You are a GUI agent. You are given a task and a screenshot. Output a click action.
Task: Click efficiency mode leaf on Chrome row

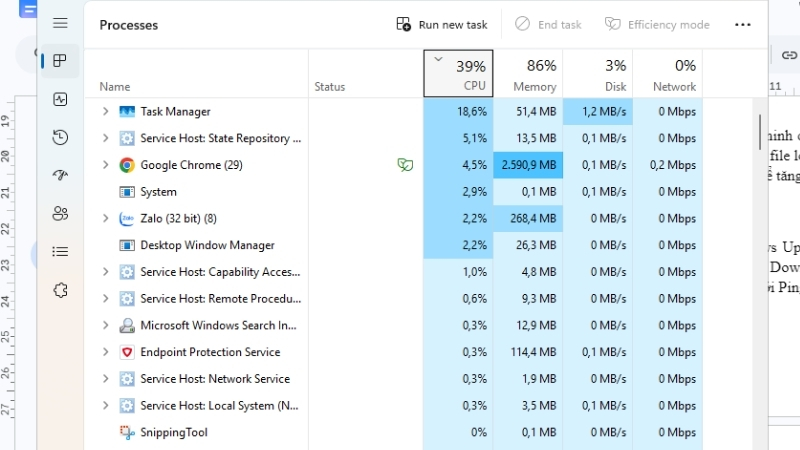[x=405, y=165]
